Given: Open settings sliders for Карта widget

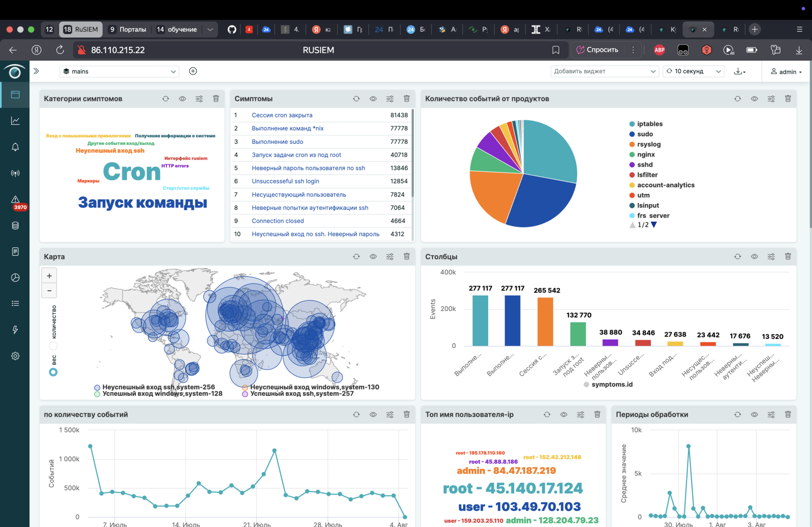Looking at the screenshot, I should (390, 256).
